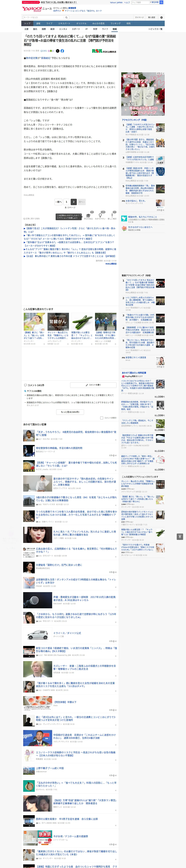Open the みんなの意見 tab

point(99,23)
